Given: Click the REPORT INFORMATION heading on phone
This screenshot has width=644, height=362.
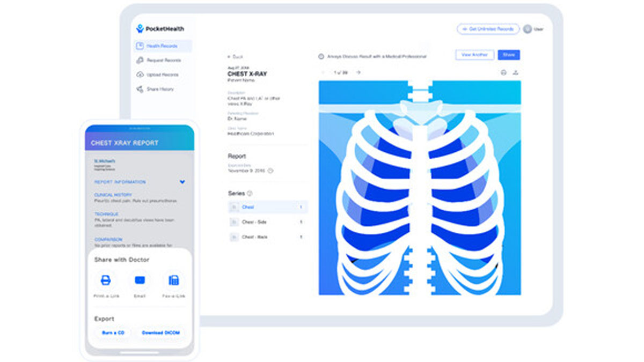Looking at the screenshot, I should [120, 182].
